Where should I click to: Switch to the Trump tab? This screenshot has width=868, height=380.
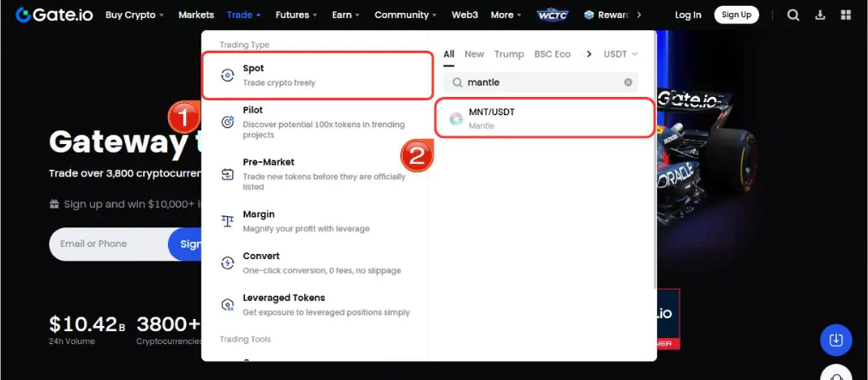[509, 54]
